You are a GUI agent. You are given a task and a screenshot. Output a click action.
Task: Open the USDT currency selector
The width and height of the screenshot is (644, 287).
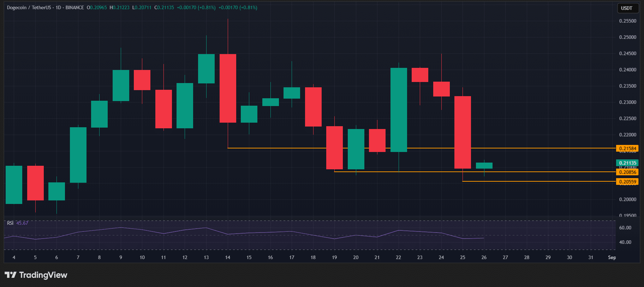(627, 8)
